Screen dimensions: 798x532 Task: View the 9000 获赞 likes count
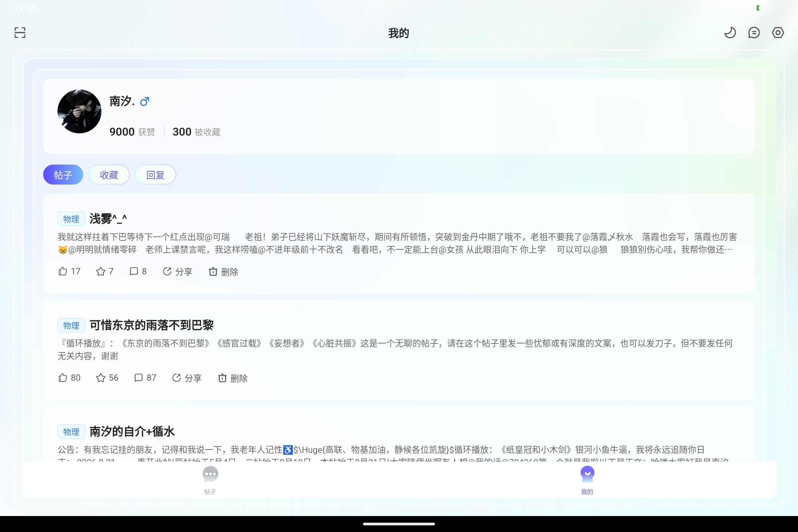[x=132, y=132]
